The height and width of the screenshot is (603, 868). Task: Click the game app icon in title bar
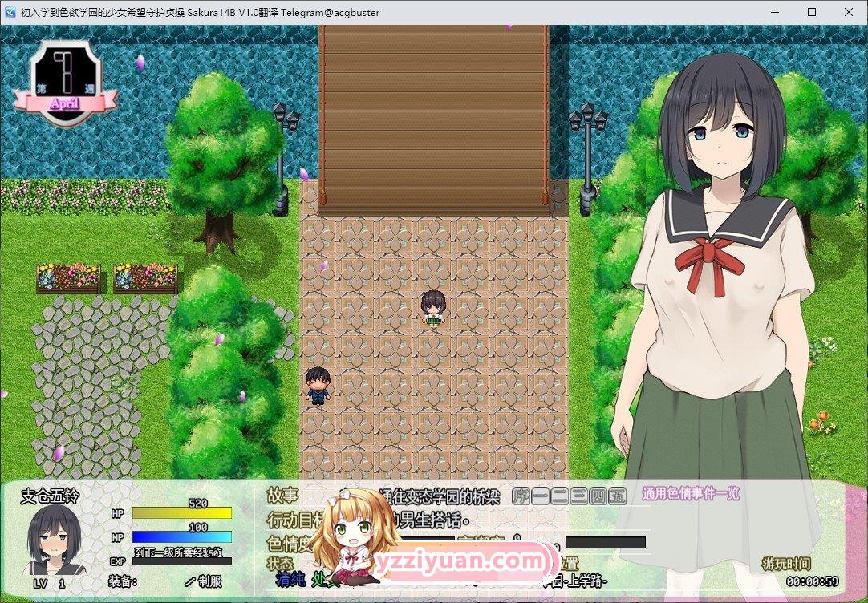coord(10,12)
